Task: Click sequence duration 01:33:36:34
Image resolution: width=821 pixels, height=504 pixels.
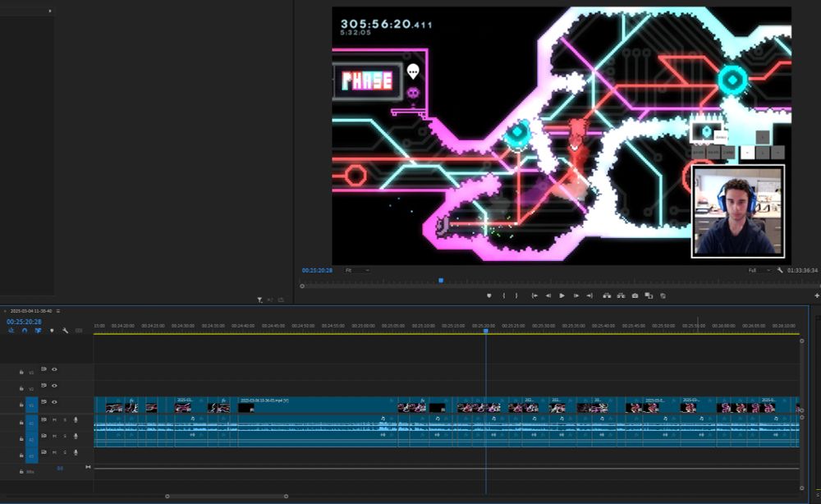Action: [802, 270]
